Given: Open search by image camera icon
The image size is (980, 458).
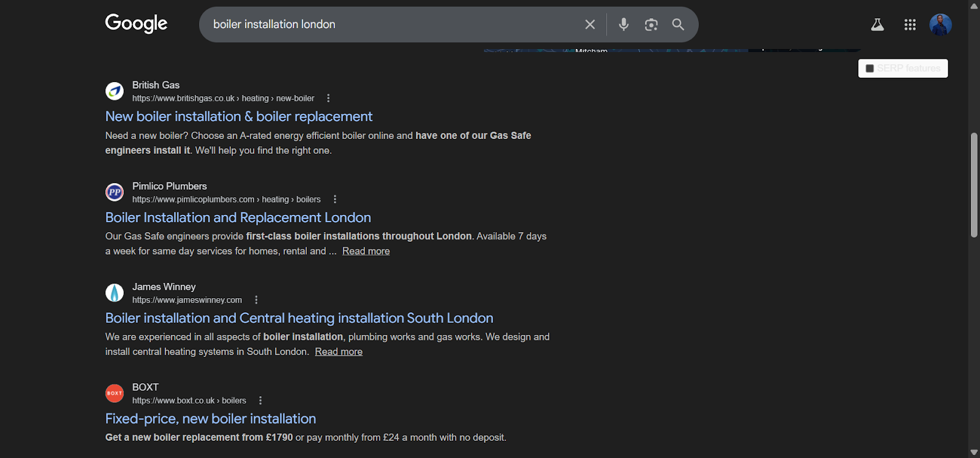Looking at the screenshot, I should pyautogui.click(x=651, y=24).
